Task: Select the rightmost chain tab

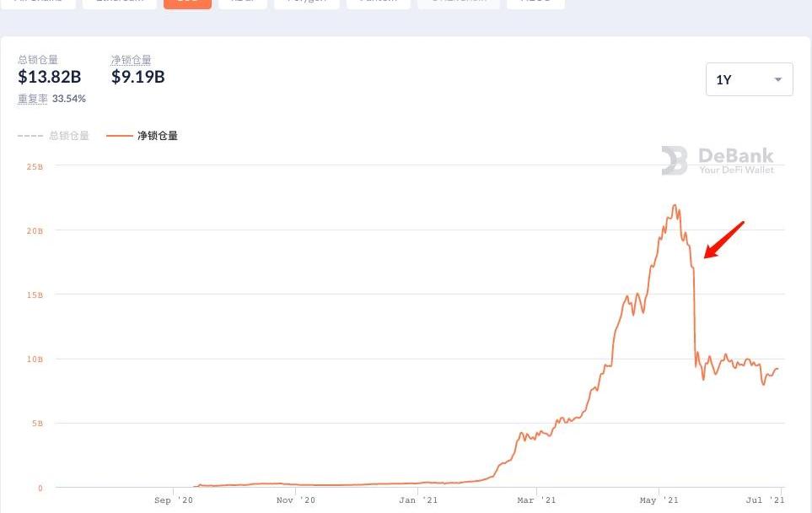Action: pyautogui.click(x=535, y=3)
